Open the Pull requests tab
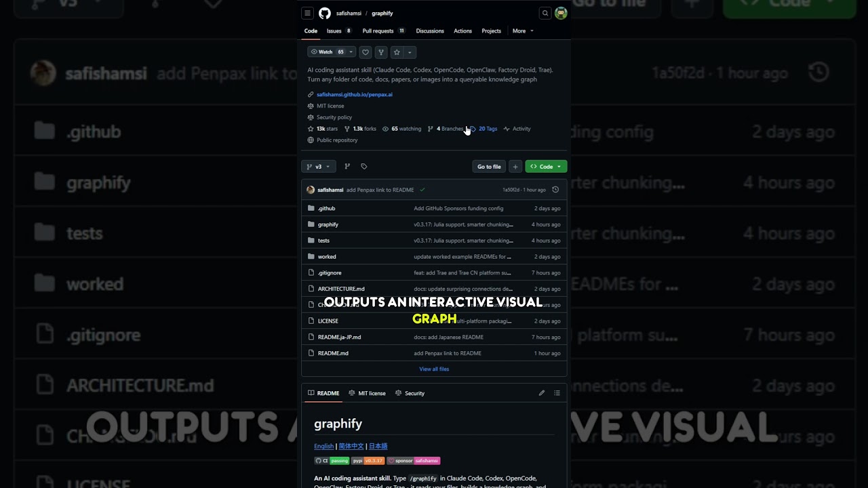Screen dimensions: 868x488 tap(384, 31)
